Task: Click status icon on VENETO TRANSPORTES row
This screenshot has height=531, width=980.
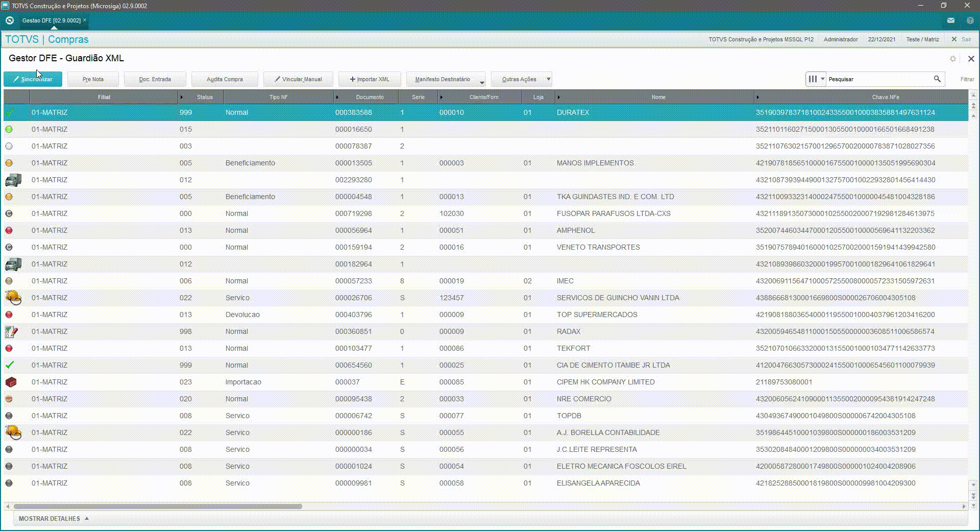Action: pyautogui.click(x=9, y=247)
